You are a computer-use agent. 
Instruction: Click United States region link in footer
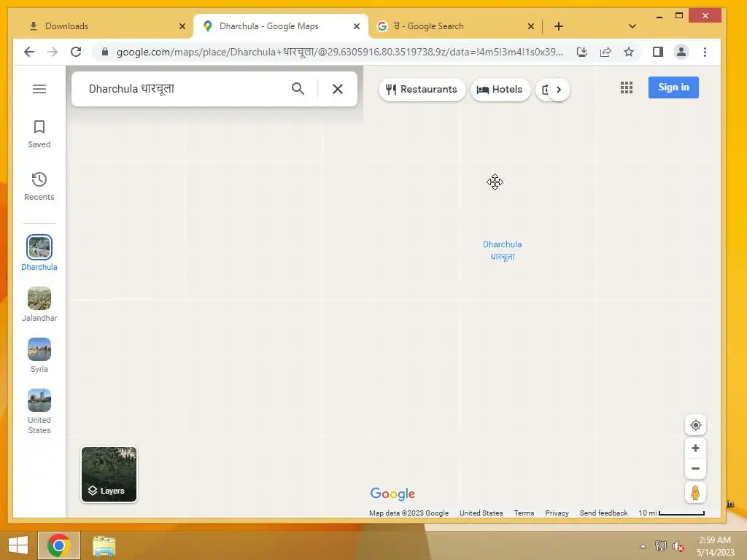click(481, 513)
